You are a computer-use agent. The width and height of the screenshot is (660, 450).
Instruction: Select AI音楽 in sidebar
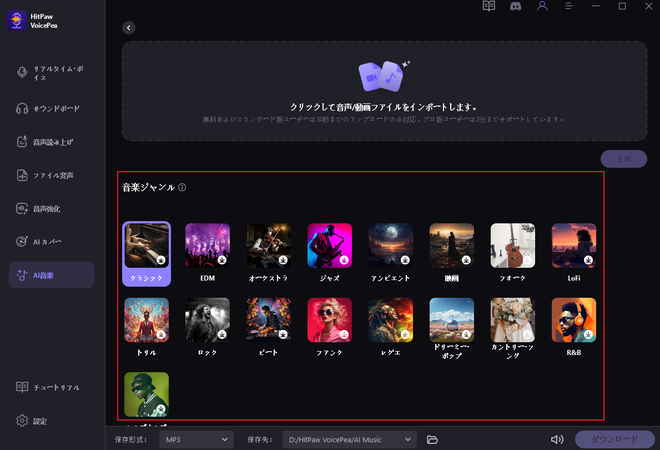point(51,275)
